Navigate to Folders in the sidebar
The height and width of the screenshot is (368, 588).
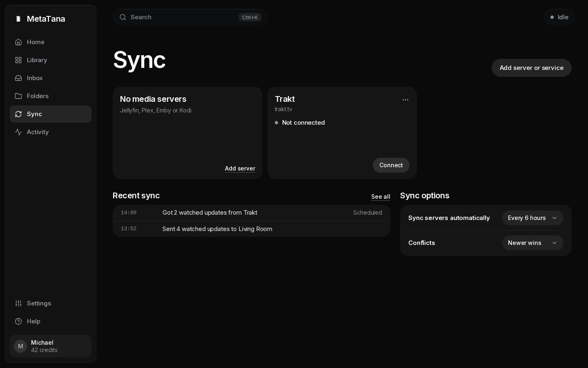[x=51, y=96]
